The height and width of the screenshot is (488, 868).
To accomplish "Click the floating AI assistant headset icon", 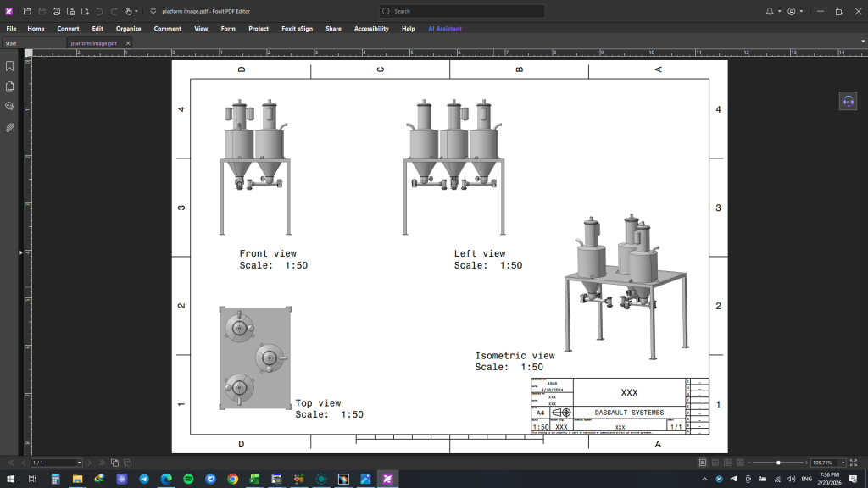I will tap(848, 102).
